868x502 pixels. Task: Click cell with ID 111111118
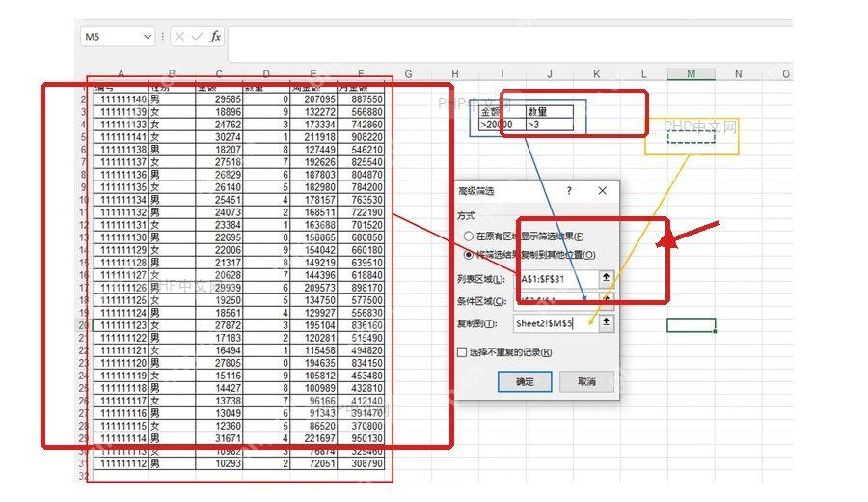[x=121, y=388]
